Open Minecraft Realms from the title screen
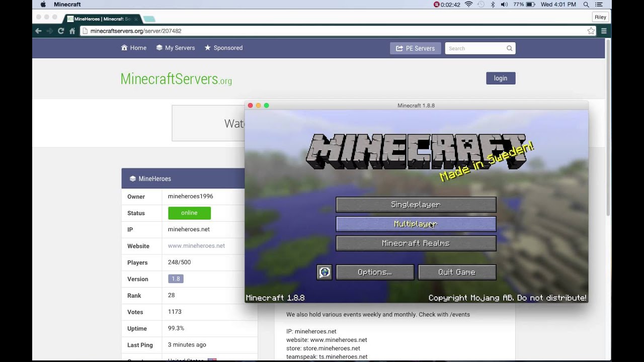 tap(416, 243)
